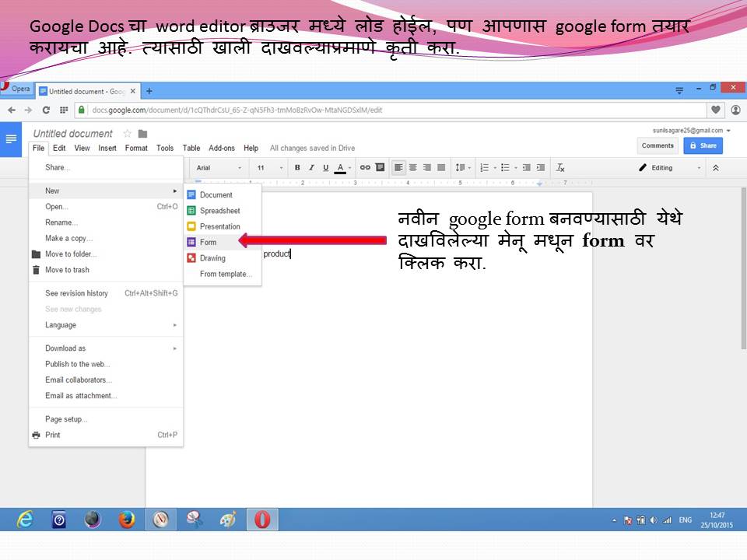Click the Bold formatting icon
747x560 pixels.
(x=297, y=168)
